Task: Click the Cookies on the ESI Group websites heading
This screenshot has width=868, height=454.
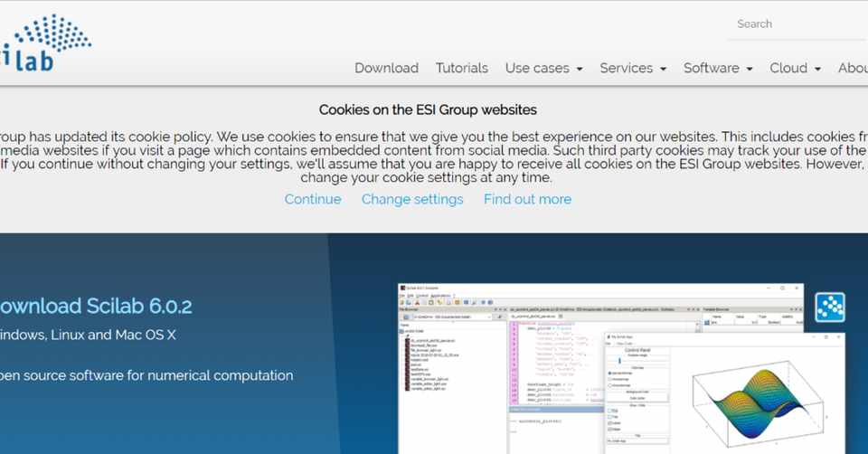Action: (x=428, y=109)
